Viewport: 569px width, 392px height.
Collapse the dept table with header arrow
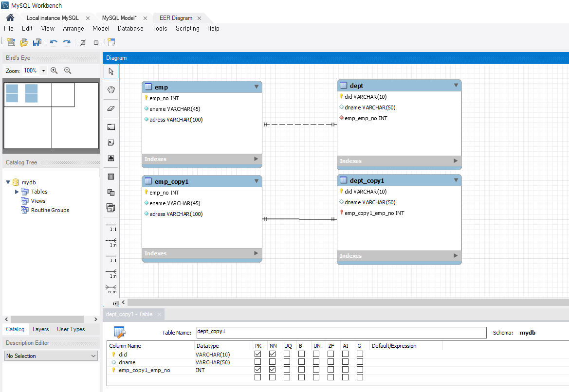[456, 85]
